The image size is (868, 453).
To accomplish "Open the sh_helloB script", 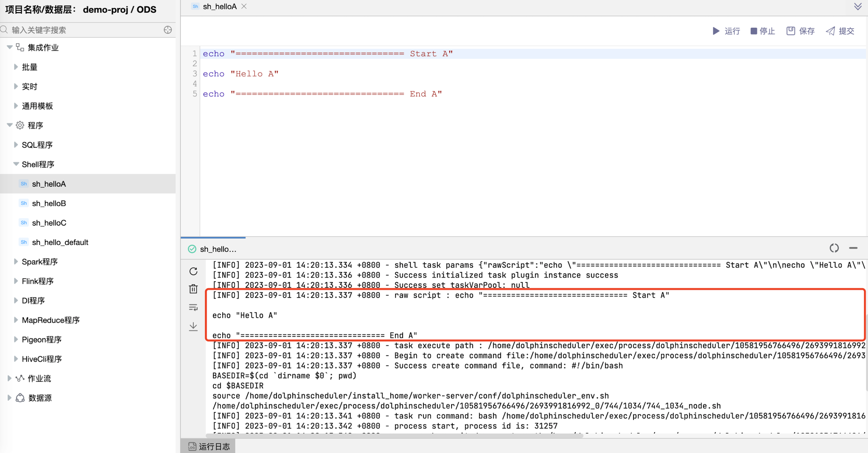I will click(49, 203).
